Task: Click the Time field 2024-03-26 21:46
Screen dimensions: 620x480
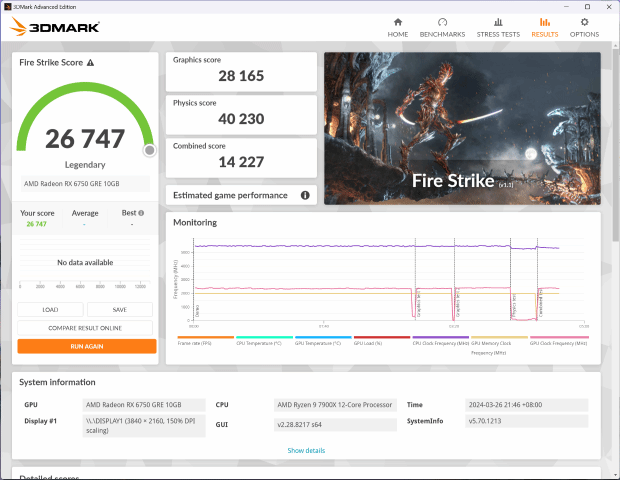Action: pos(527,405)
